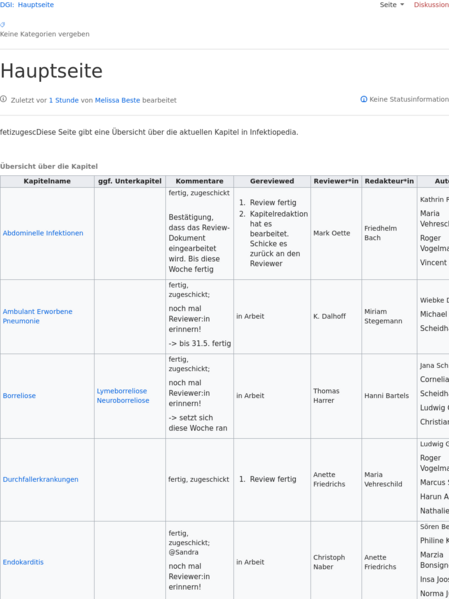
Task: Open the Borreliose chapter link
Action: pos(19,396)
